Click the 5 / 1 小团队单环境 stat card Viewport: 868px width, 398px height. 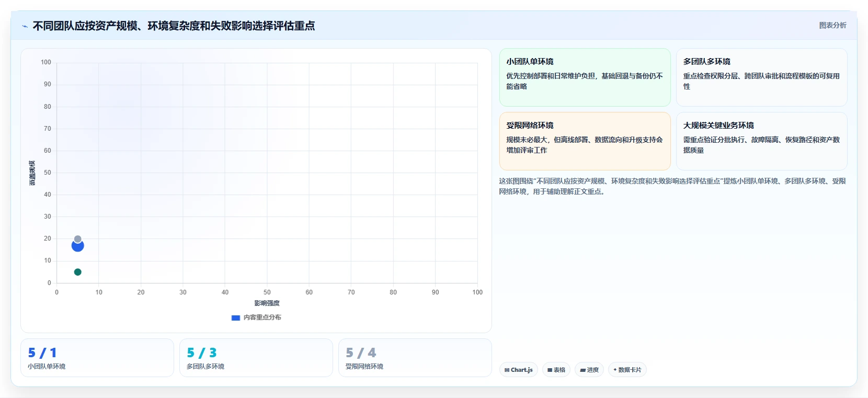[97, 358]
